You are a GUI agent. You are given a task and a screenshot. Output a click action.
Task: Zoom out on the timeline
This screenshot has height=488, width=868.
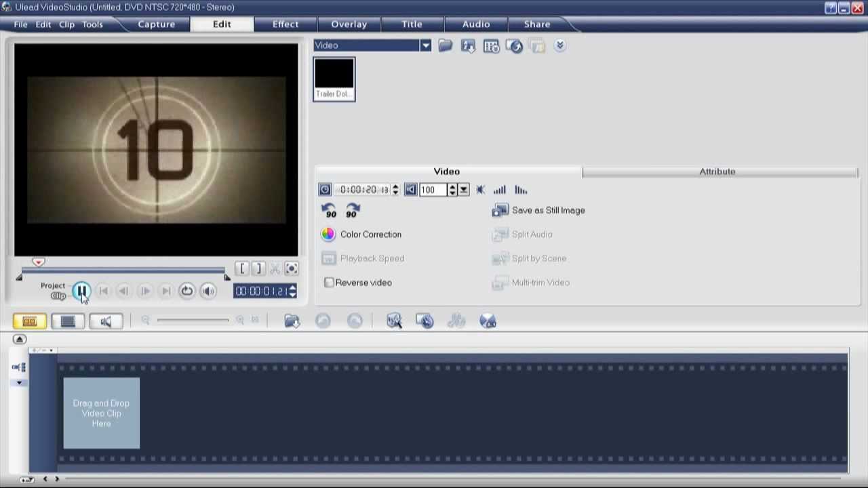[x=145, y=320]
